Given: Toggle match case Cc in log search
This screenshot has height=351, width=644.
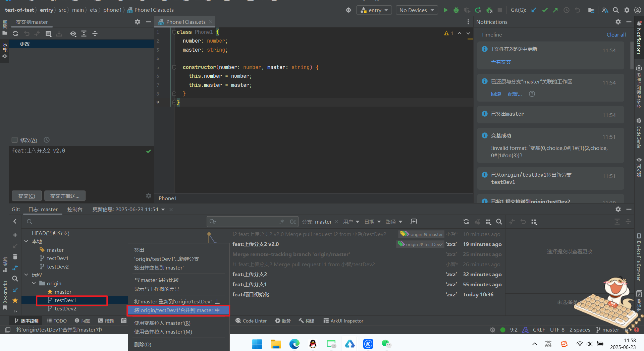Looking at the screenshot, I should [293, 222].
